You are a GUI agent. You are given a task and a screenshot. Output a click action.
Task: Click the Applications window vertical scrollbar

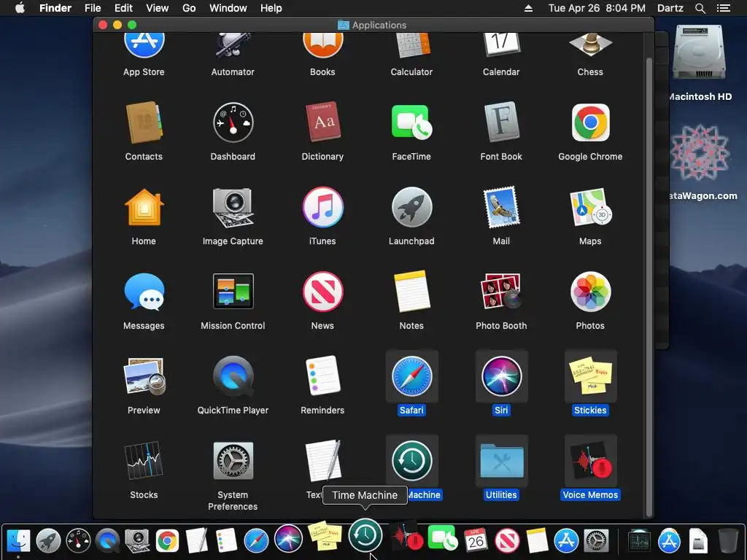(x=649, y=287)
